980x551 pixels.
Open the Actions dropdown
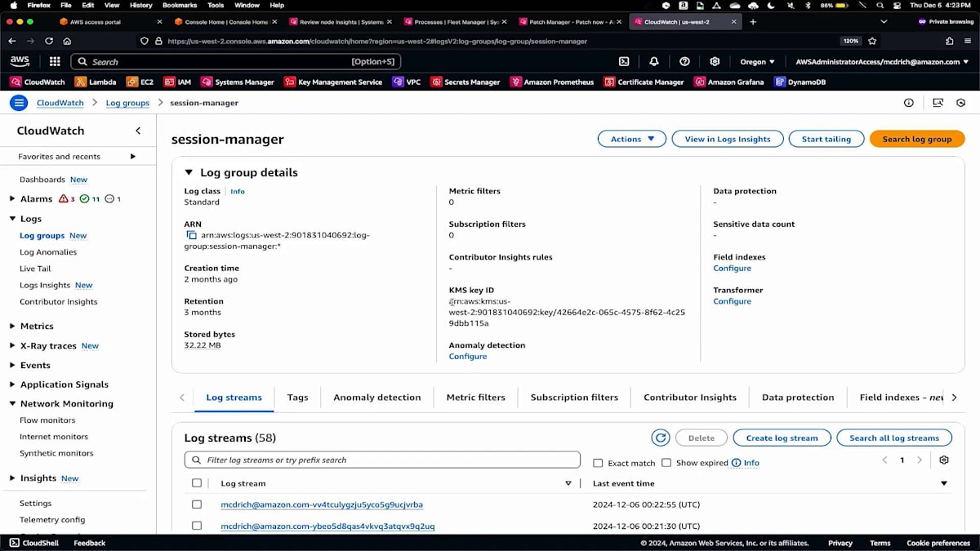(x=632, y=139)
